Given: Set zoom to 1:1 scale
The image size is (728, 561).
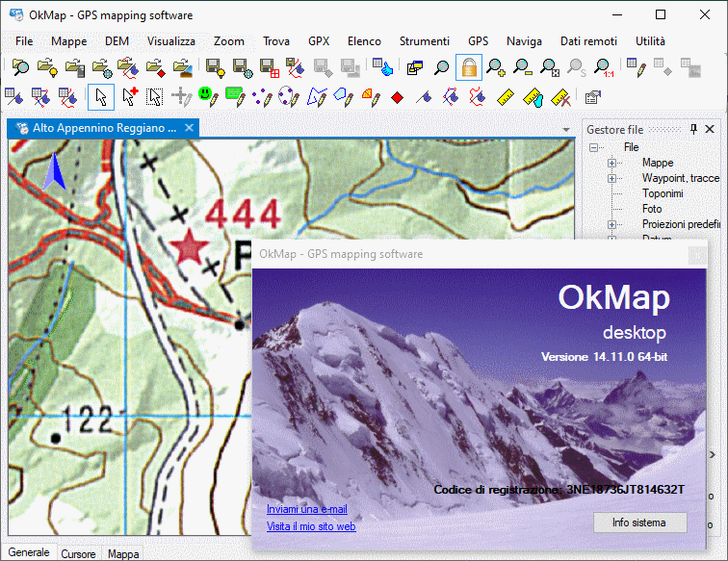Looking at the screenshot, I should point(604,67).
